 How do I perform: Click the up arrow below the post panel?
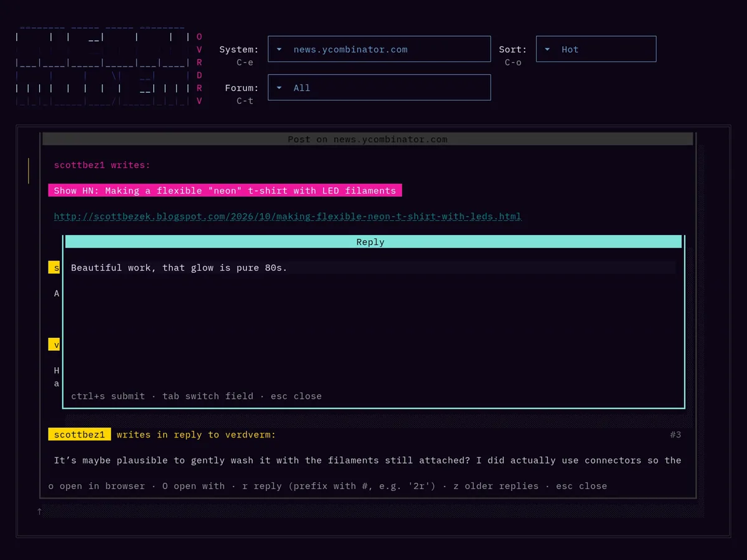click(39, 511)
